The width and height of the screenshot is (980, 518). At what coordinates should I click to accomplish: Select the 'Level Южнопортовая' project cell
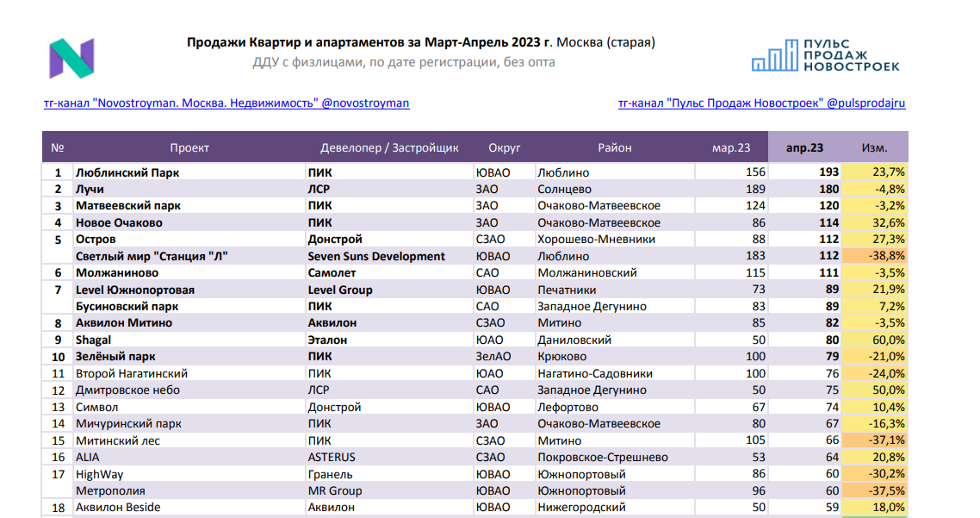pyautogui.click(x=189, y=290)
